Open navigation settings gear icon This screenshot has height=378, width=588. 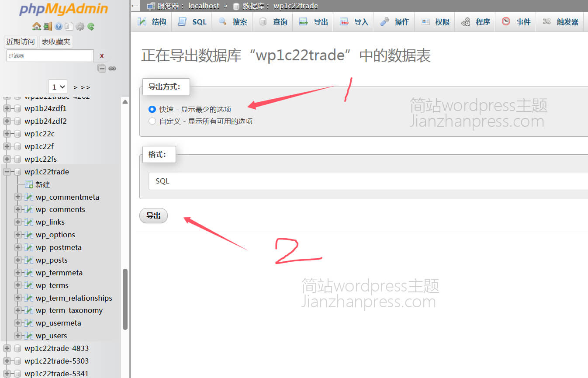(x=80, y=27)
